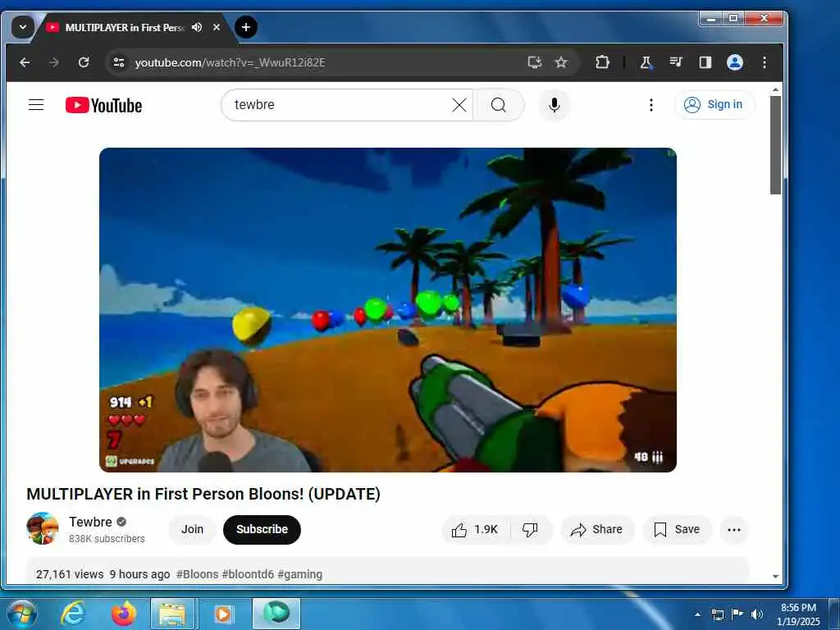The width and height of the screenshot is (840, 630).
Task: Click the #gaming hashtag
Action: tap(300, 574)
